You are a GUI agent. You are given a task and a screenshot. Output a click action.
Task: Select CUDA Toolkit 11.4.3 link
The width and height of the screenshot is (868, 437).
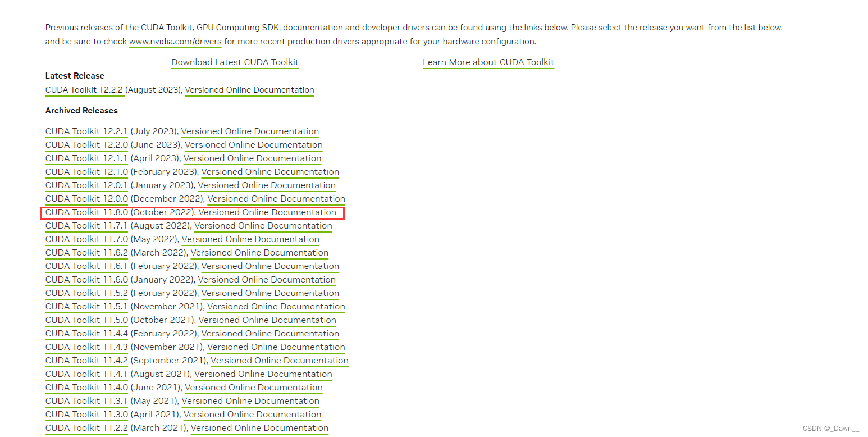tap(86, 347)
